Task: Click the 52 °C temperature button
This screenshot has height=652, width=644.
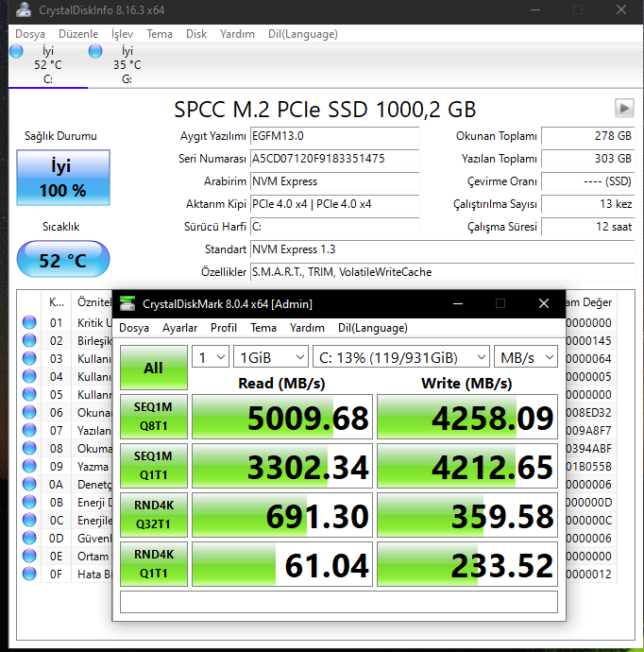Action: (x=63, y=259)
